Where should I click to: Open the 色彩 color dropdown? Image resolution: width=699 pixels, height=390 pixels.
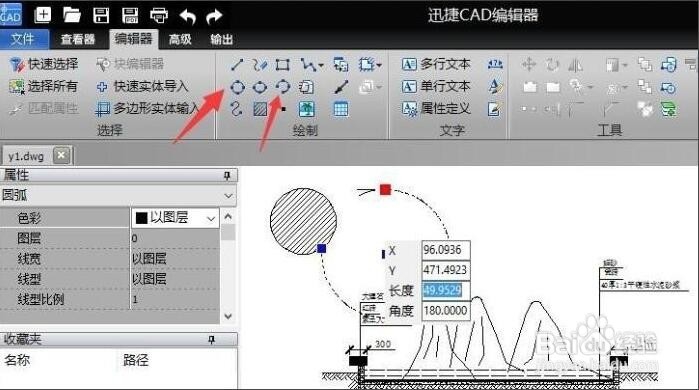pos(211,218)
